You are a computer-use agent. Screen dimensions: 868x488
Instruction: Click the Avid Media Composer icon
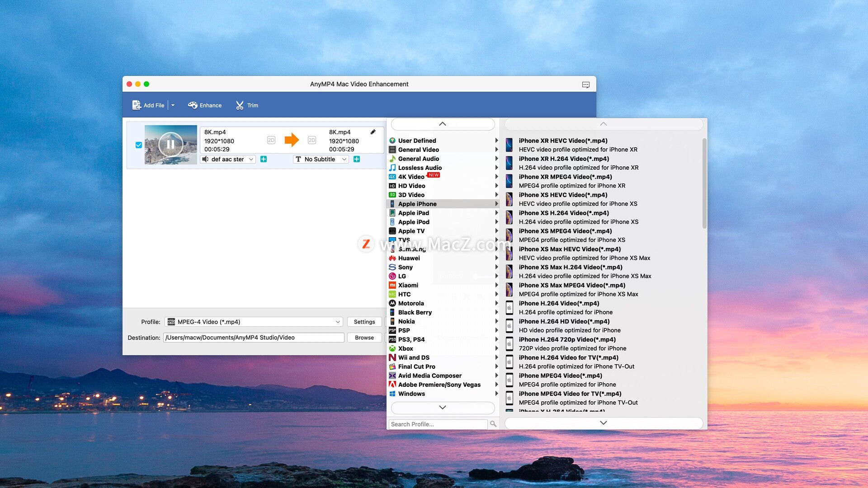[x=392, y=375]
